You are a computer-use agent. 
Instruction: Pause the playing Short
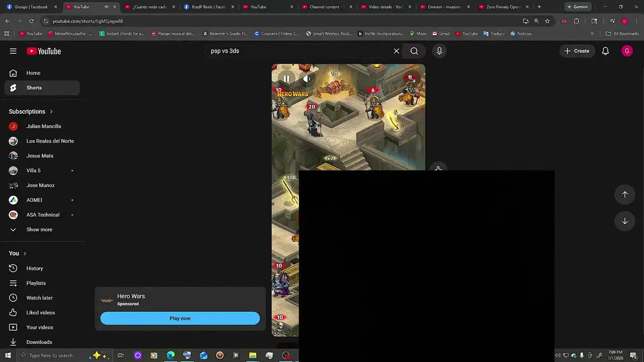pyautogui.click(x=286, y=79)
